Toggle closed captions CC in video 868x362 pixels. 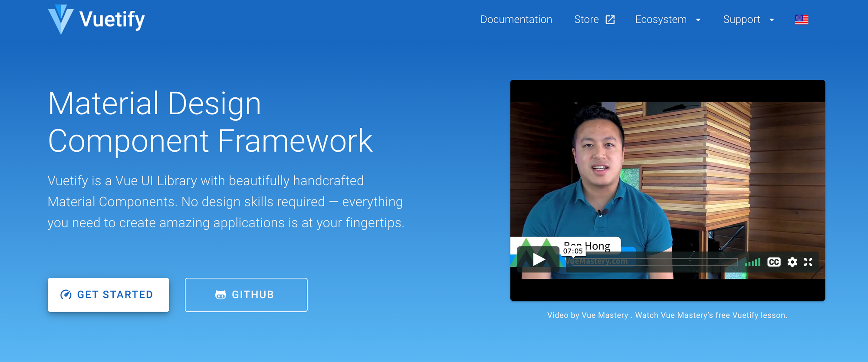click(774, 262)
